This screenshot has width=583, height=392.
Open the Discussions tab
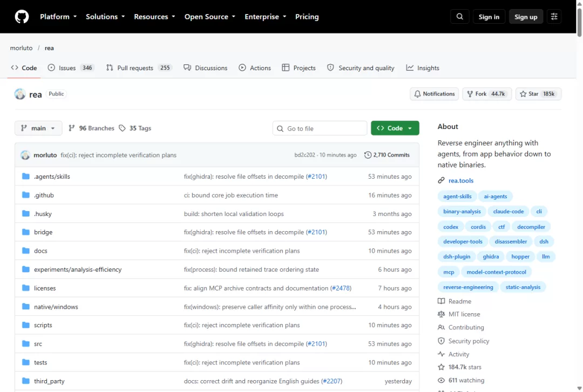pos(205,67)
